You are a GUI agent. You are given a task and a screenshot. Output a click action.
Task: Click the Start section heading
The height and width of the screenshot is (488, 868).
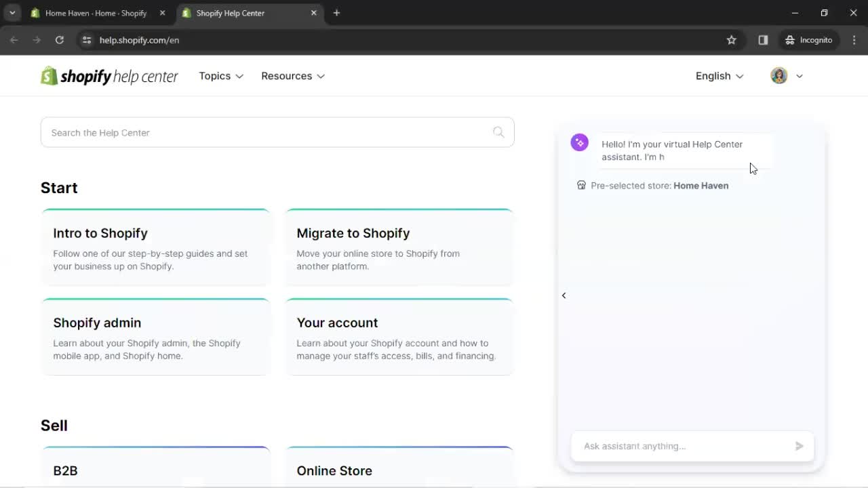59,188
